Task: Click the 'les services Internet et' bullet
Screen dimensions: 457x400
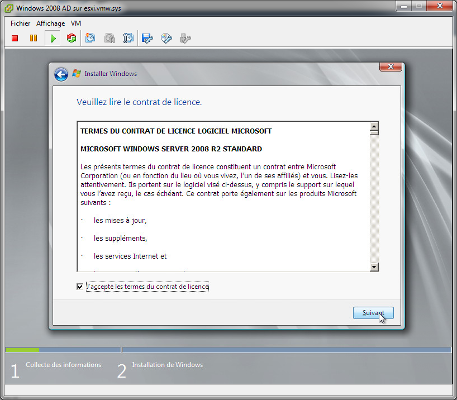Action: (x=130, y=256)
